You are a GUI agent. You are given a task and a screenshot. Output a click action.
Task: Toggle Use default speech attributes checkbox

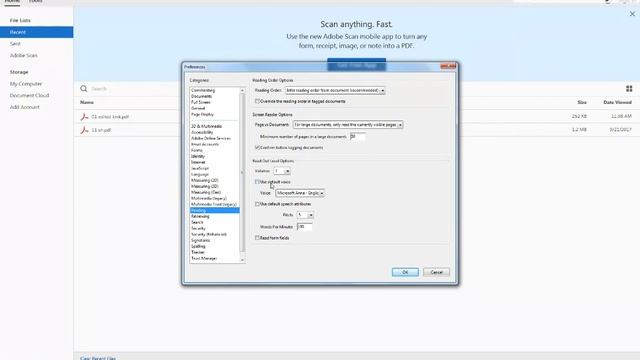click(257, 204)
